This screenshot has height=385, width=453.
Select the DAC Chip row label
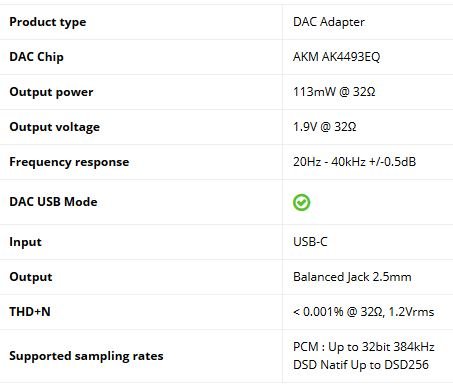coord(36,57)
